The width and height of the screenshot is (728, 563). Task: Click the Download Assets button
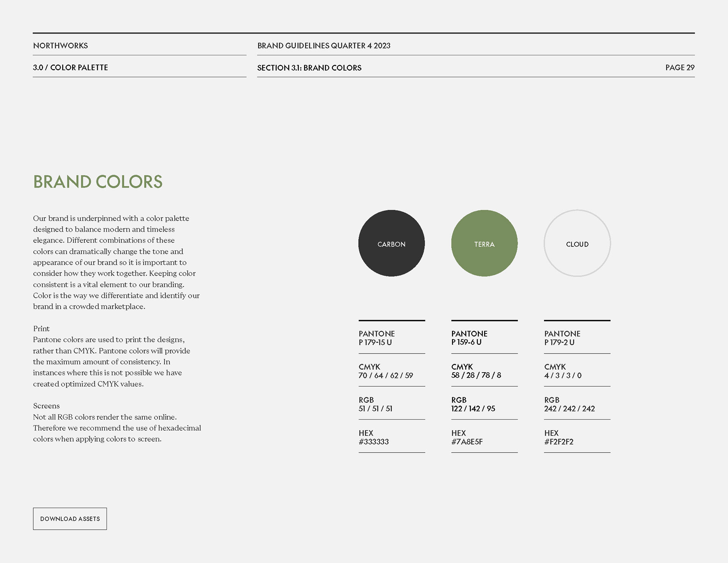[x=70, y=519]
